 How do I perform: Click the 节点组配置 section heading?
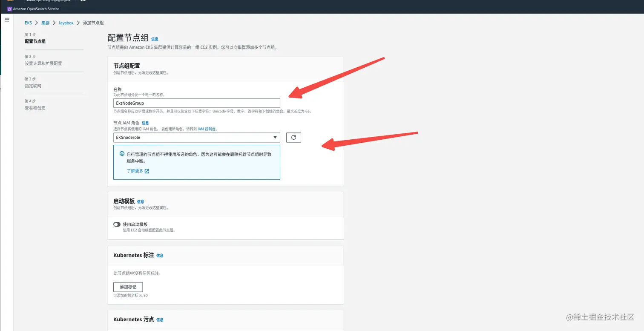[x=126, y=66]
